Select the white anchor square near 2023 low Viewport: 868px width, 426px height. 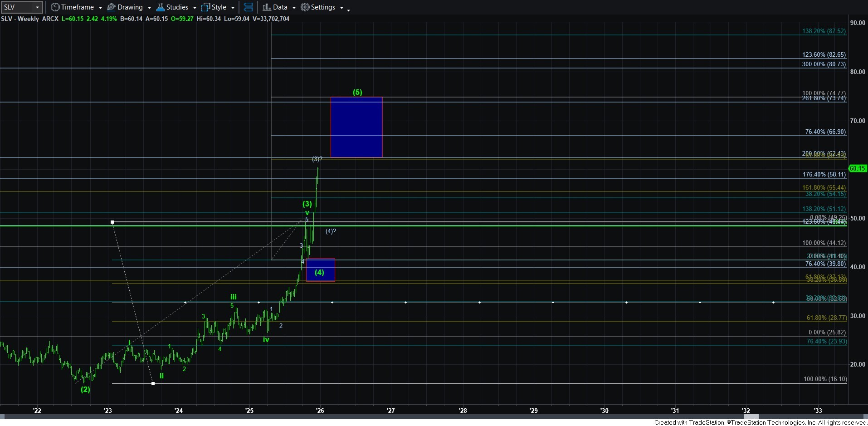coord(153,383)
